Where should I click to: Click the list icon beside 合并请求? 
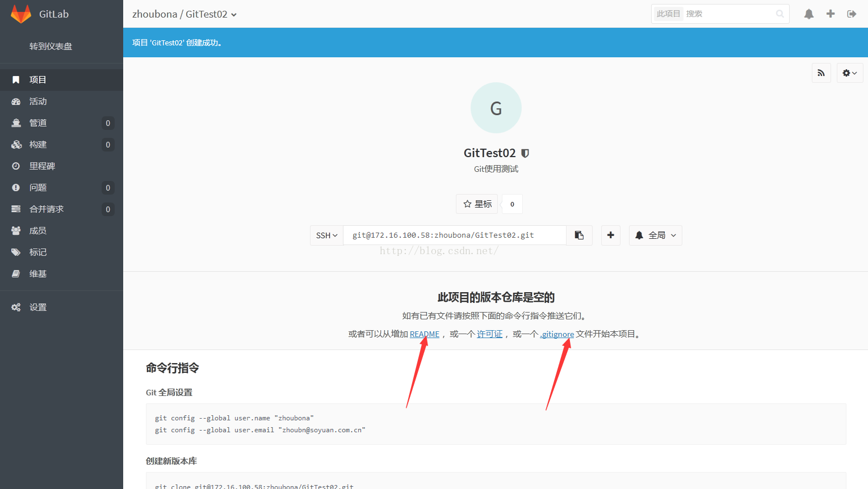click(x=16, y=209)
